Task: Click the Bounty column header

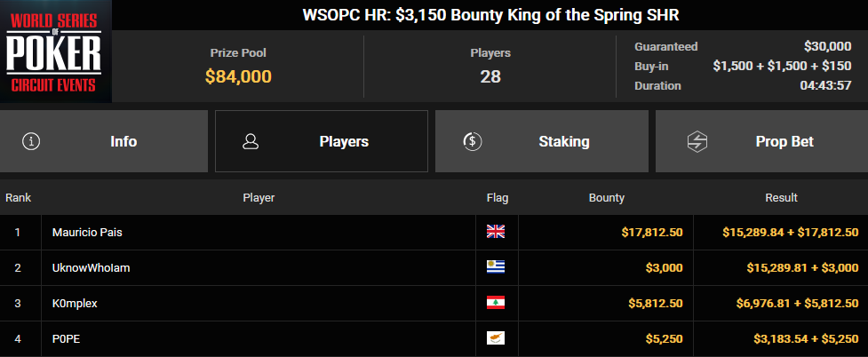Action: tap(606, 198)
